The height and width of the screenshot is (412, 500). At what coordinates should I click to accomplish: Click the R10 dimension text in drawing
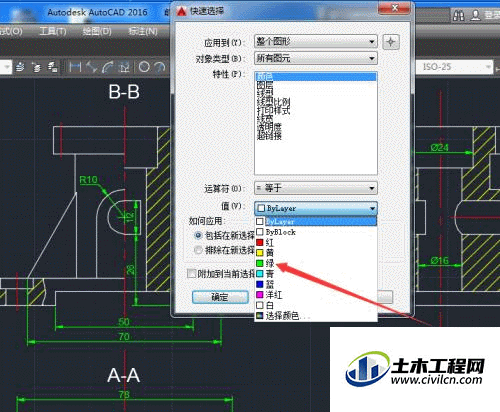point(88,180)
